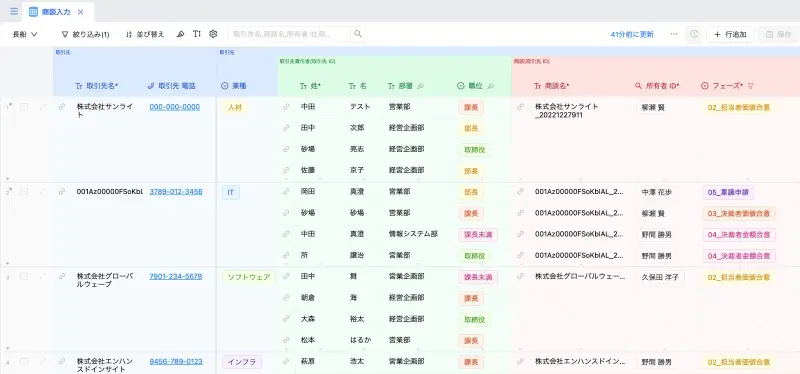Click department cell 情報システム部
Screen dimensions: 800x374
coord(413,234)
